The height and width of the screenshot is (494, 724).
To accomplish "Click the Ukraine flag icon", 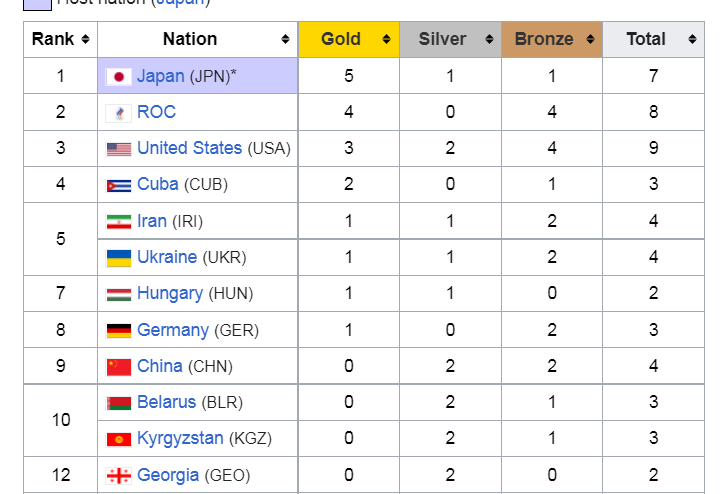I will (x=119, y=258).
